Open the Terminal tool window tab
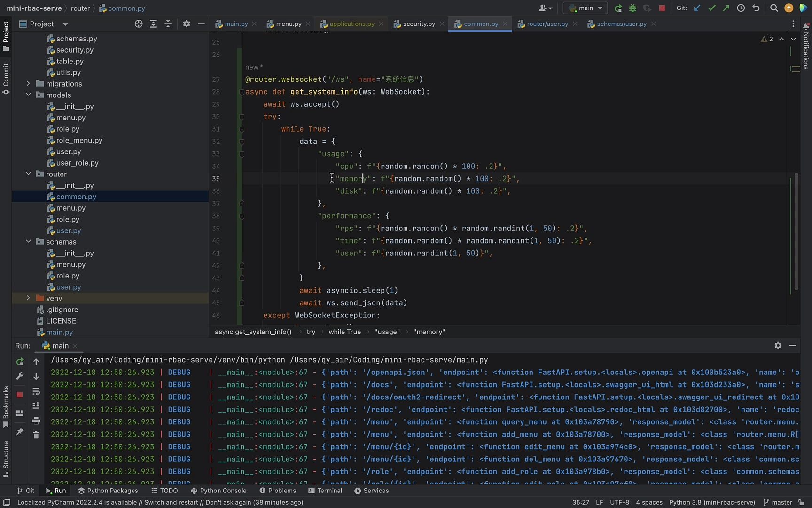This screenshot has height=508, width=812. click(x=325, y=491)
